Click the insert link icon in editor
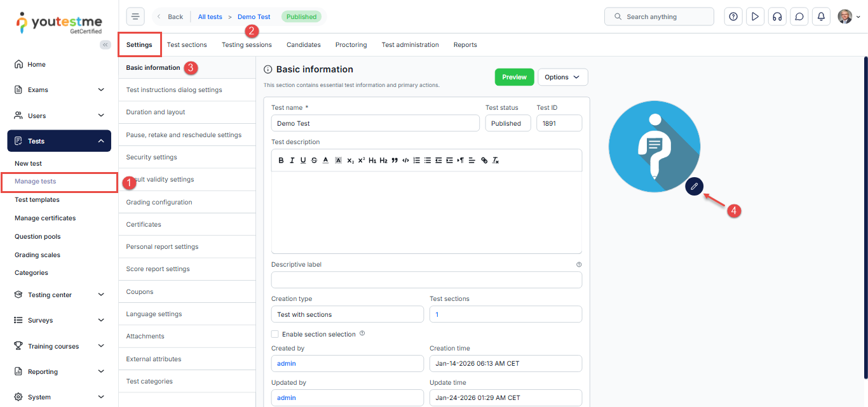 point(484,161)
